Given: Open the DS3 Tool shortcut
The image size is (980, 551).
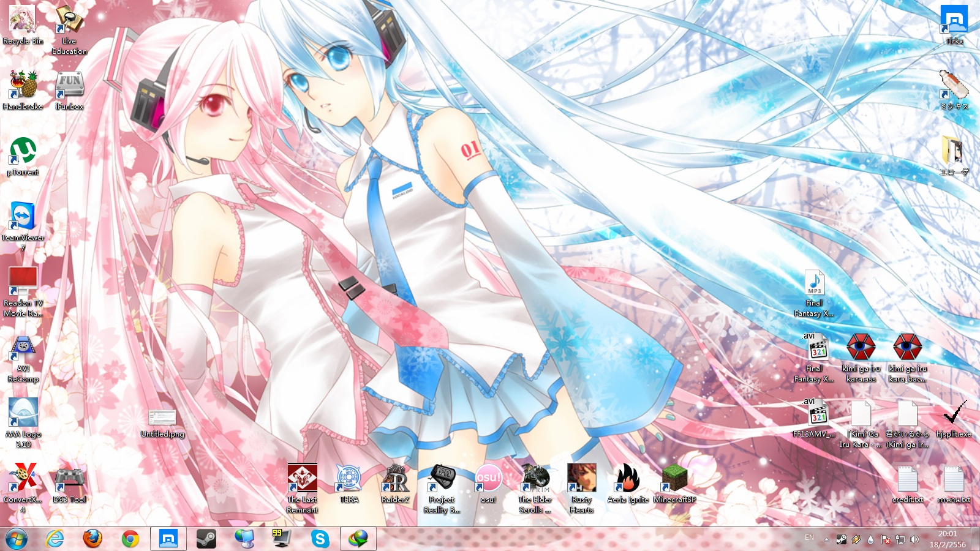Looking at the screenshot, I should tap(69, 484).
